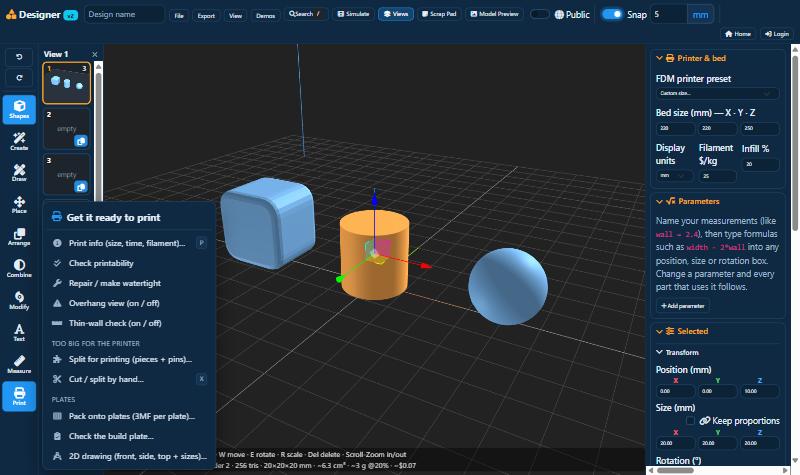Image resolution: width=800 pixels, height=475 pixels.
Task: Click copy icon on view slot 3
Action: [x=81, y=187]
